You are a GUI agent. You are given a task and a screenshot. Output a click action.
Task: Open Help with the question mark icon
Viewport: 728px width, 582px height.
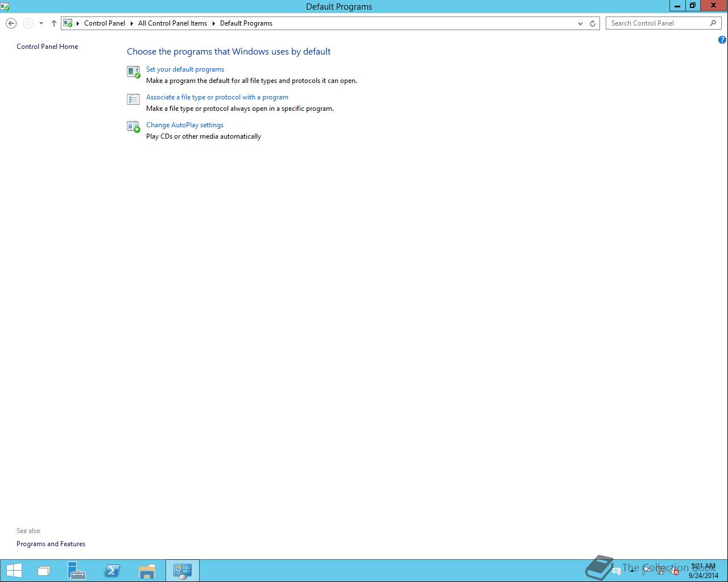(722, 40)
